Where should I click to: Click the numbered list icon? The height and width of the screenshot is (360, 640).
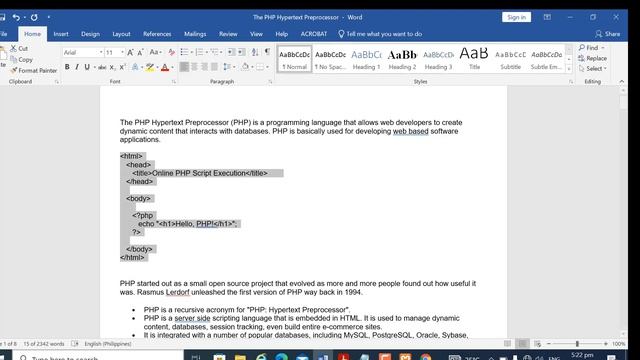[199, 52]
